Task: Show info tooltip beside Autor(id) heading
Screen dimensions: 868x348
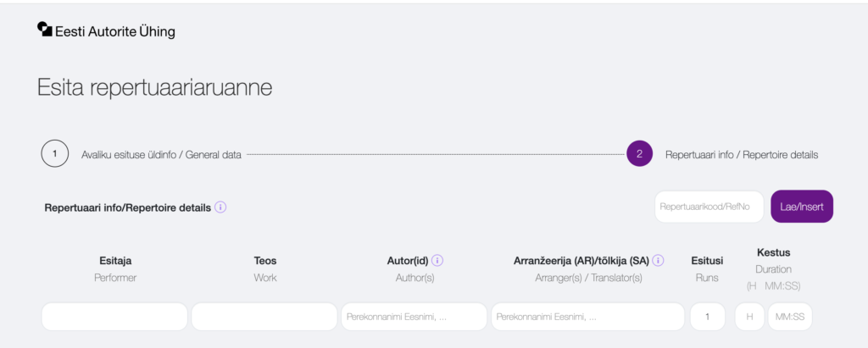Action: coord(437,261)
